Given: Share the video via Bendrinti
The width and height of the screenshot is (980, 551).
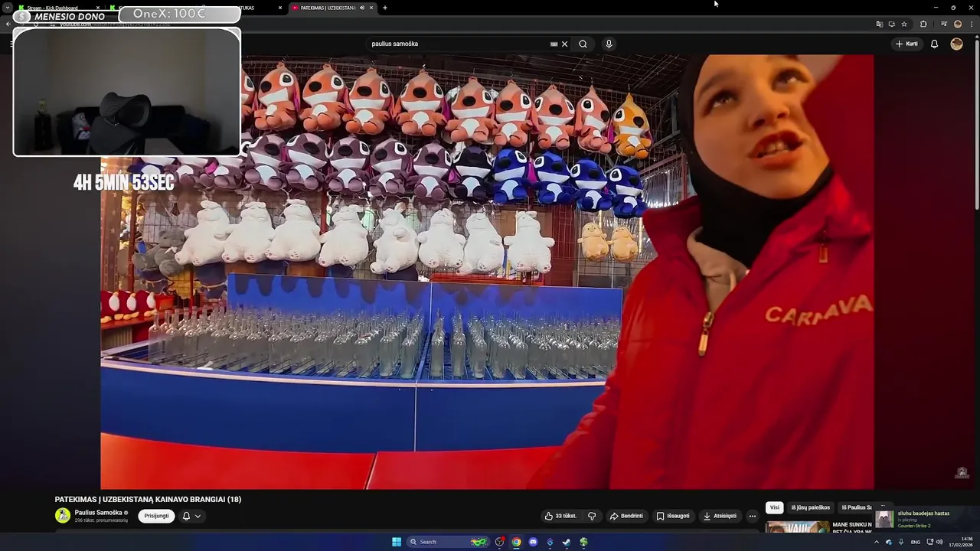Looking at the screenshot, I should point(626,516).
